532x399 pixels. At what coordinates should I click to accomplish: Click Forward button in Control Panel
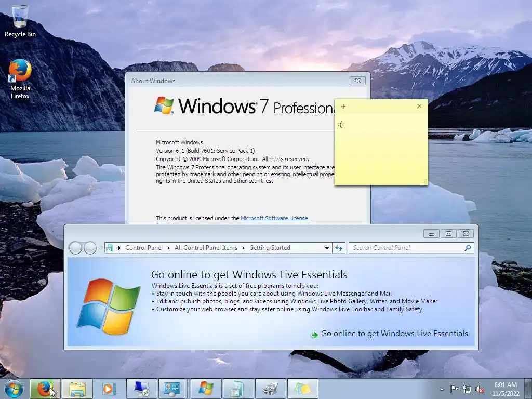[90, 248]
